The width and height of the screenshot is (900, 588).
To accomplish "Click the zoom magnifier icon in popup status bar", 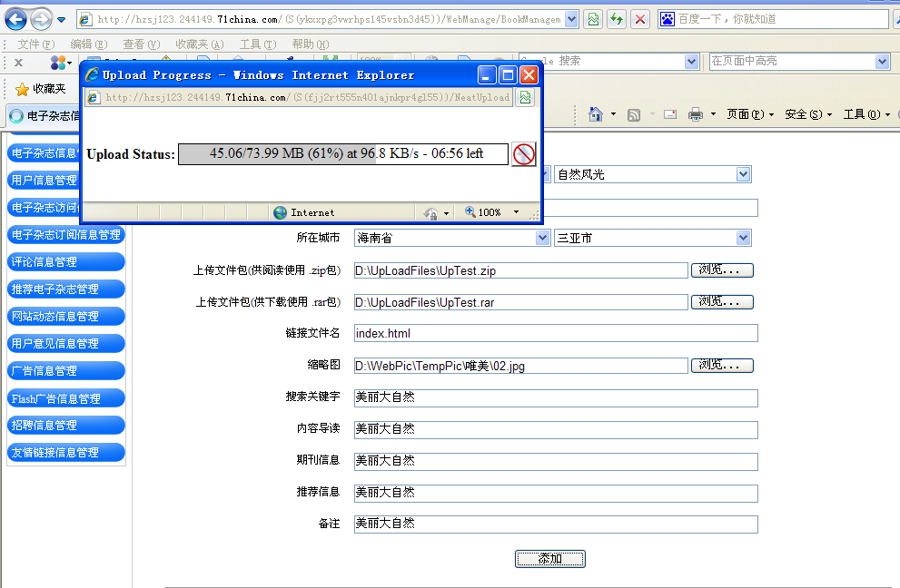I will (x=470, y=211).
